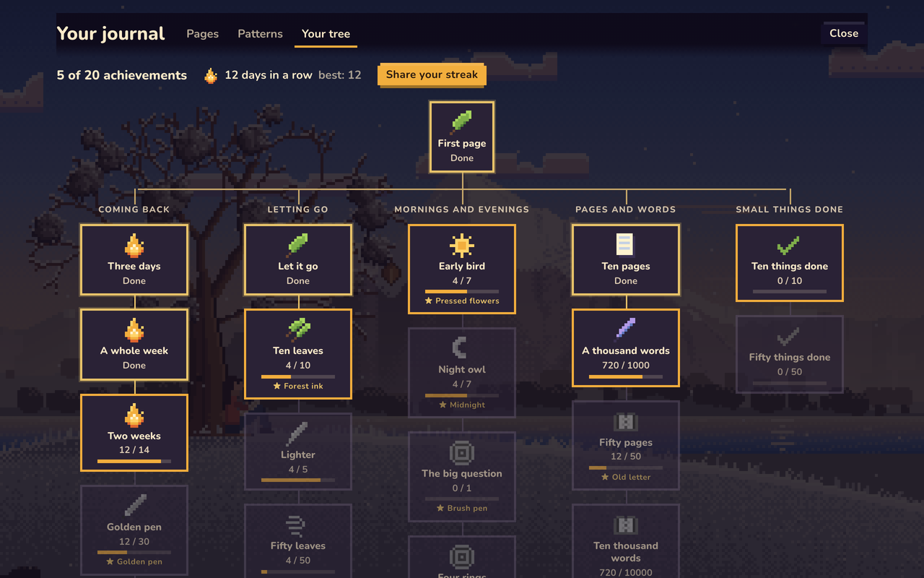Click the MORNINGS AND EVENINGS branch heading
Image resolution: width=924 pixels, height=578 pixels.
click(462, 210)
